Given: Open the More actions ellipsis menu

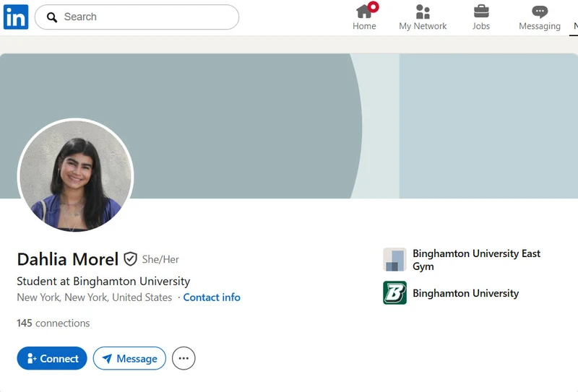Looking at the screenshot, I should [184, 358].
